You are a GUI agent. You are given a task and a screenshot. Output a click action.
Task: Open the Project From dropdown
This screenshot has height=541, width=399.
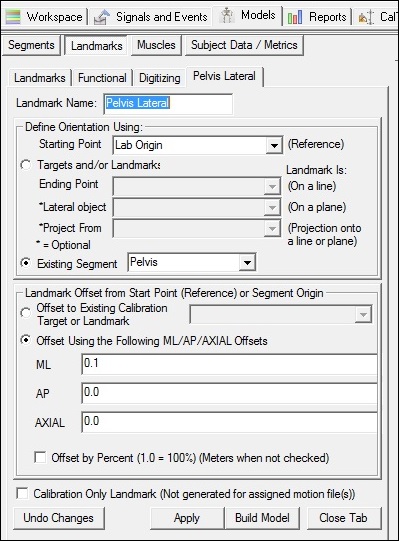197,229
